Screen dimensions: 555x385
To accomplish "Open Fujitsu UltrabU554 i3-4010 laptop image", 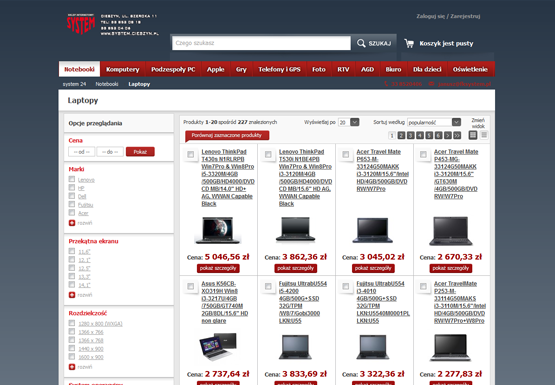I will [x=373, y=347].
